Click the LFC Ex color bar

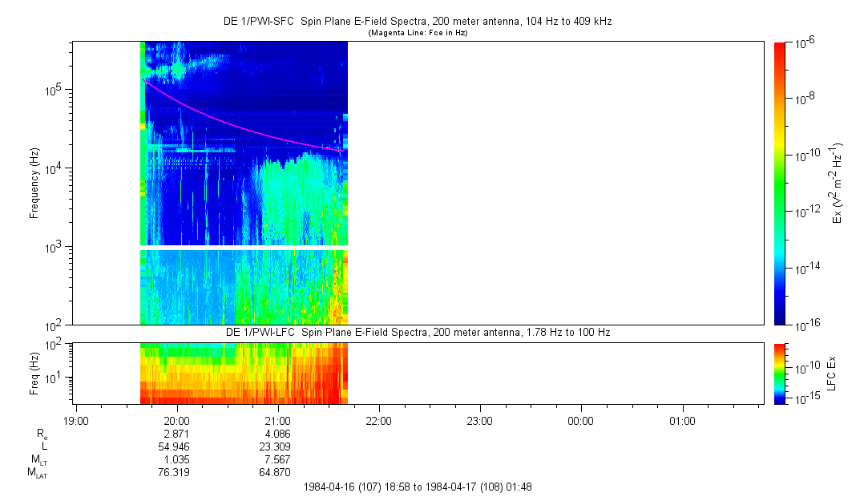(x=780, y=373)
